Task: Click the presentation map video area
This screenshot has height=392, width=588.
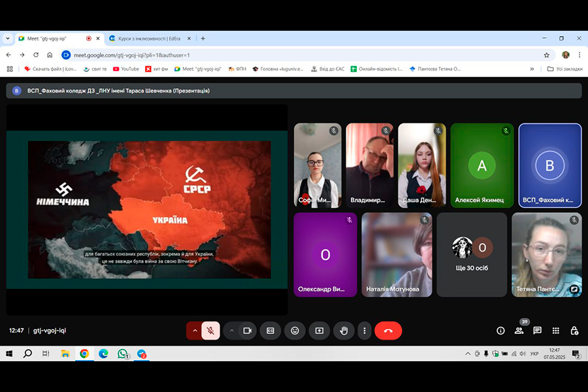Action: [x=149, y=210]
